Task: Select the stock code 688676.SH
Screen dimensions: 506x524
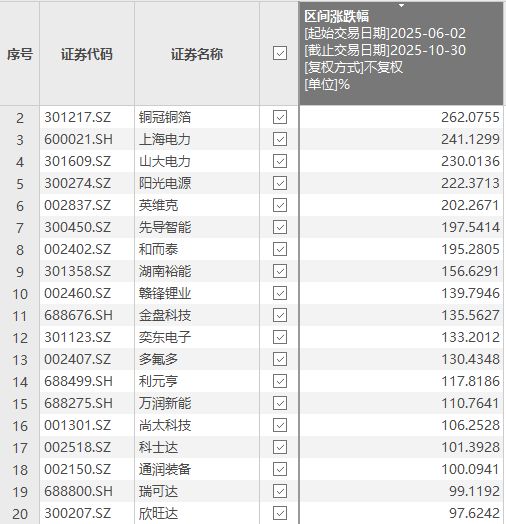Action: point(79,315)
